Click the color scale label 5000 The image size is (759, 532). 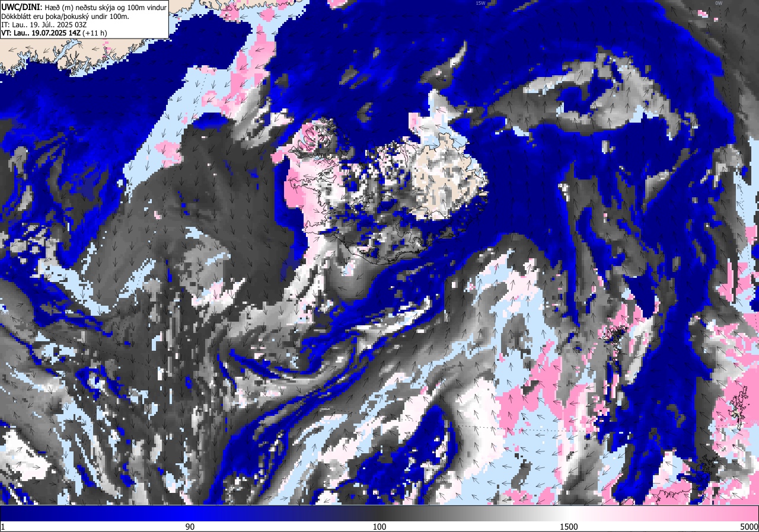[749, 527]
